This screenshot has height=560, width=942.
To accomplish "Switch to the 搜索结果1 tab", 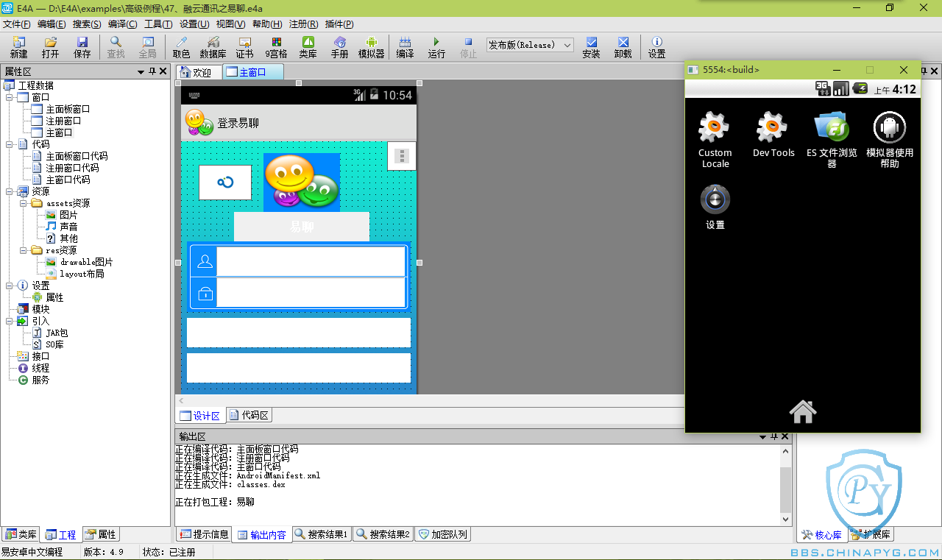I will pyautogui.click(x=322, y=534).
